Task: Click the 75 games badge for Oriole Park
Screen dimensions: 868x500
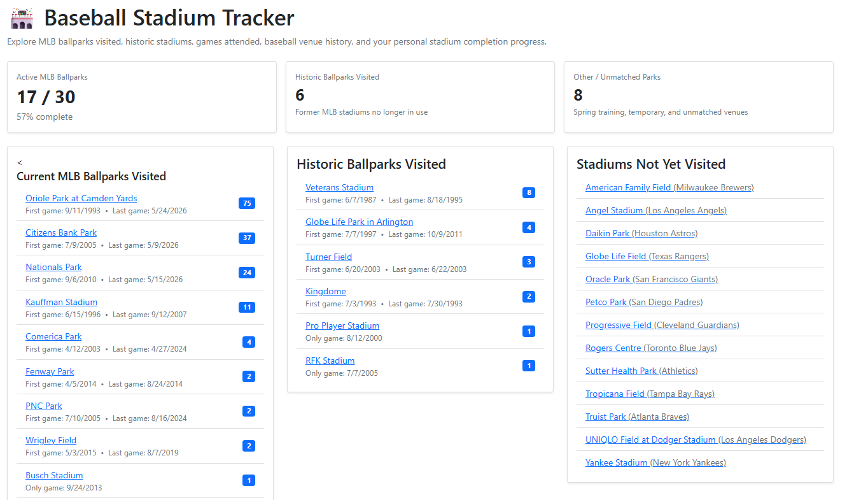Action: [247, 203]
